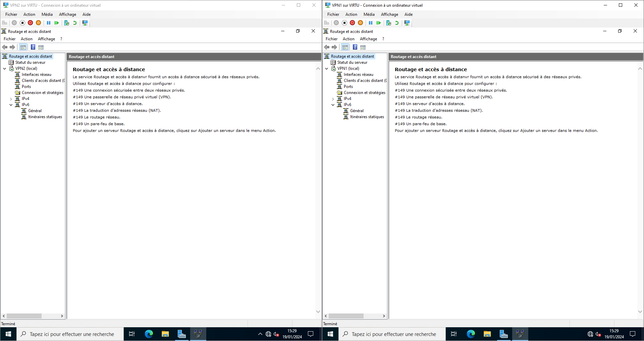This screenshot has height=341, width=644.
Task: Open the Affichage menu in VPN2 VM window
Action: 67,14
